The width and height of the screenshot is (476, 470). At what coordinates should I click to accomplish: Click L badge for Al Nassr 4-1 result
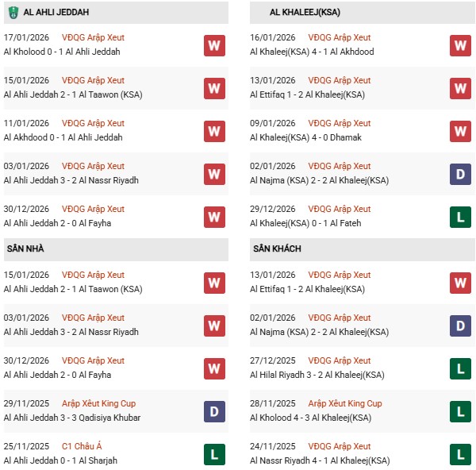460,454
